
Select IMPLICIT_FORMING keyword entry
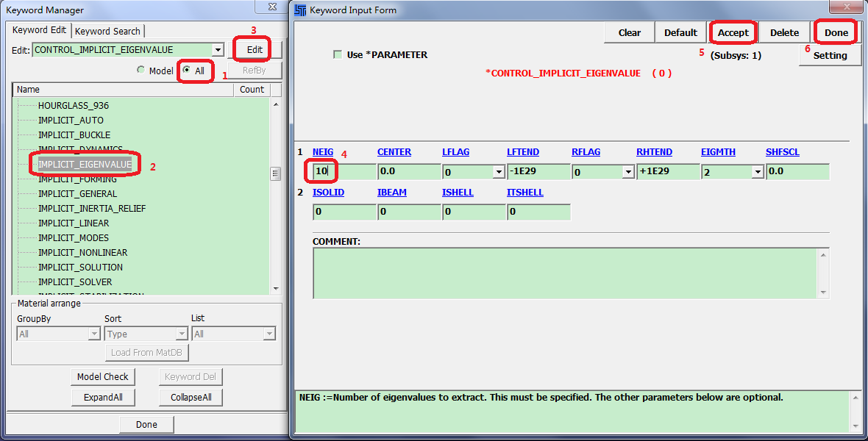coord(77,179)
